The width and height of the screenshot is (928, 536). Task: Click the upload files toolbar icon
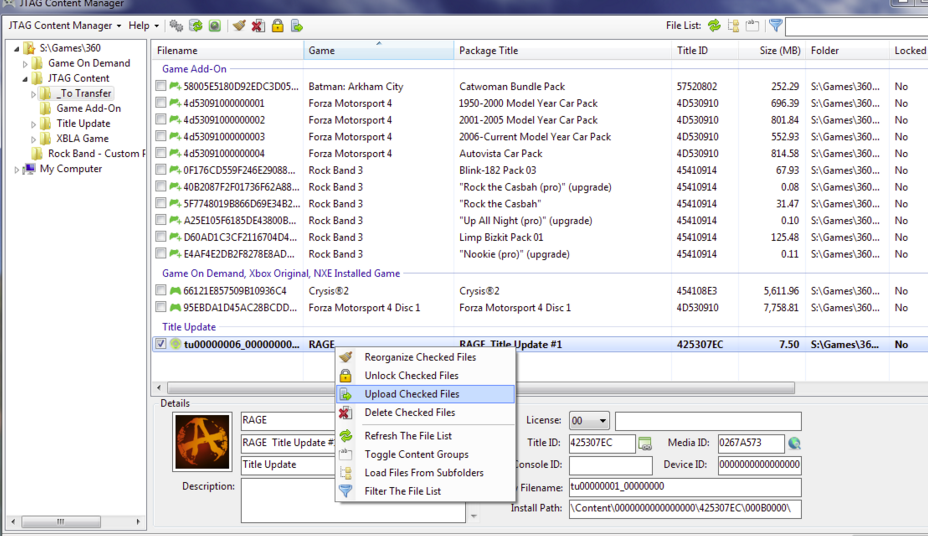pyautogui.click(x=296, y=25)
